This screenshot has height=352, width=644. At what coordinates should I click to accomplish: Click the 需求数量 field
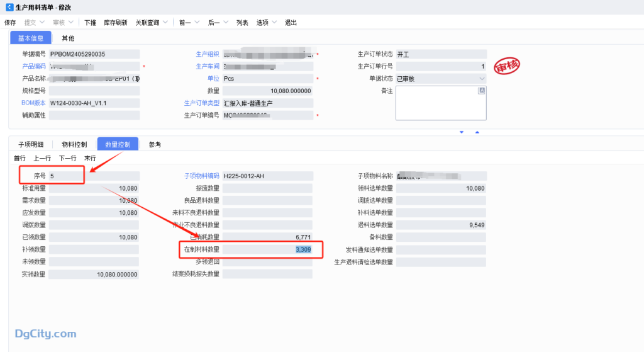coord(94,201)
